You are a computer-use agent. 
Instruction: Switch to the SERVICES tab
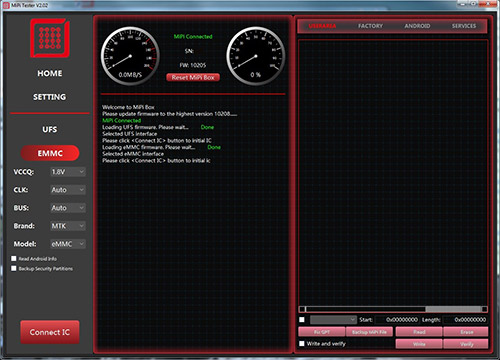tap(464, 26)
